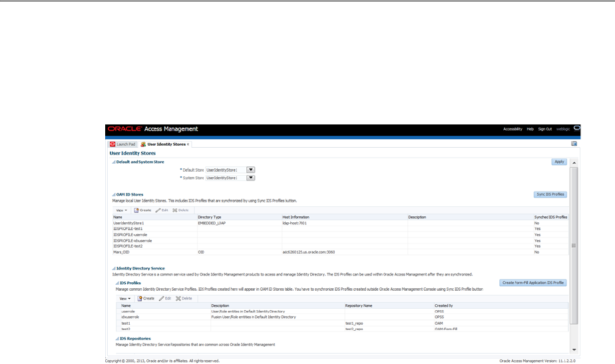Click the splitter handle beside OAM table

click(x=574, y=246)
